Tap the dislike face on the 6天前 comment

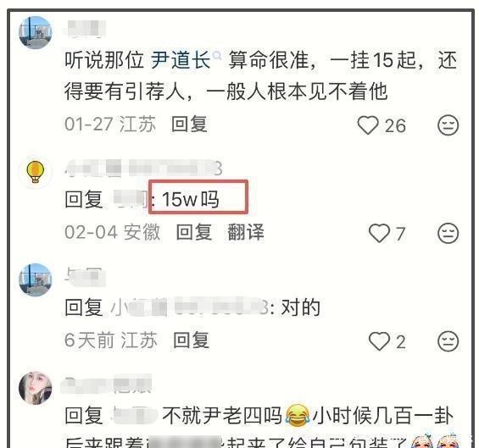point(448,341)
